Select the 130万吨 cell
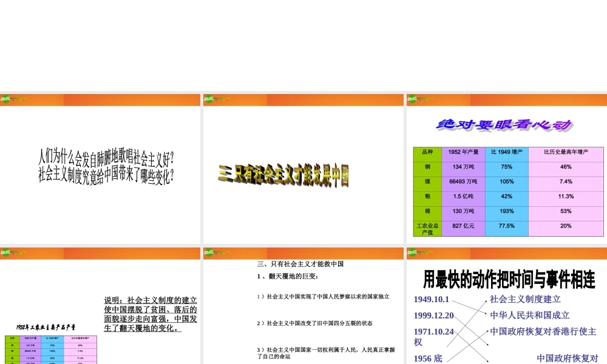The width and height of the screenshot is (607, 364). coord(463,214)
